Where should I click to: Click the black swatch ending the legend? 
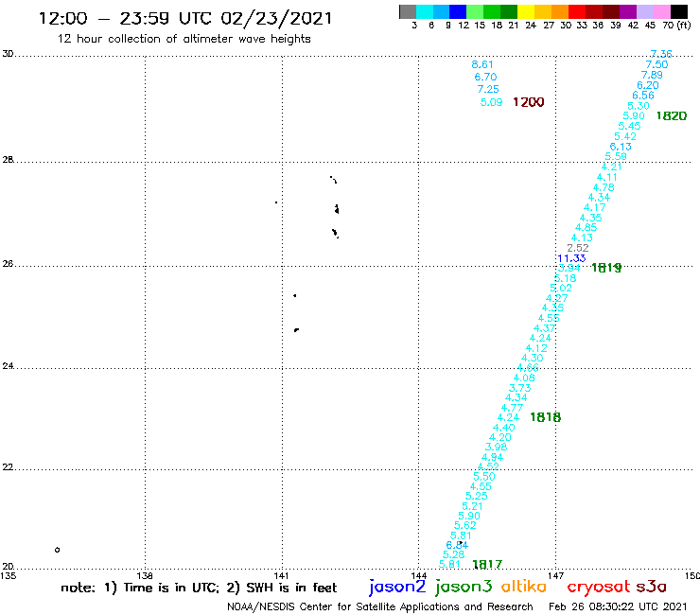pos(679,11)
